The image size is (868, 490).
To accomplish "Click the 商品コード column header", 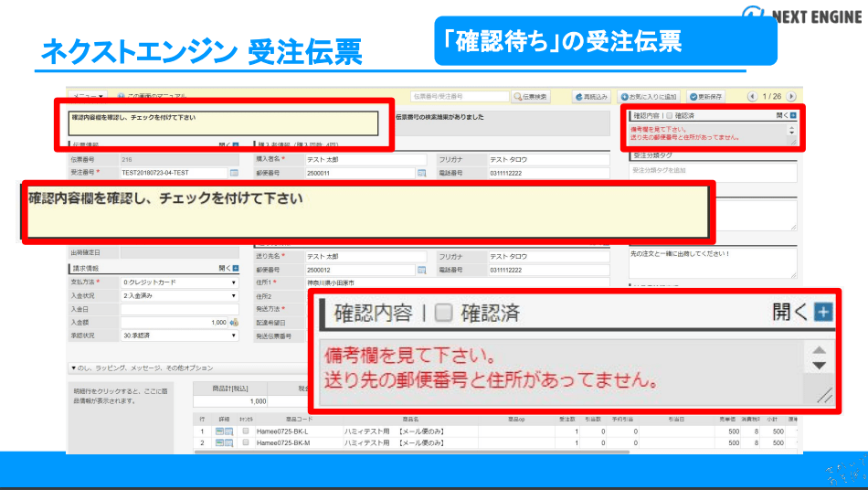I will 299,419.
